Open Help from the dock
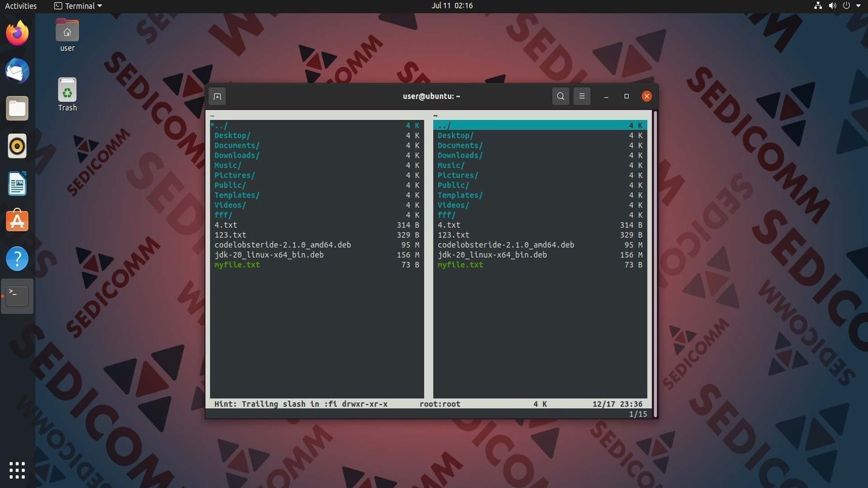This screenshot has width=868, height=488. tap(17, 259)
